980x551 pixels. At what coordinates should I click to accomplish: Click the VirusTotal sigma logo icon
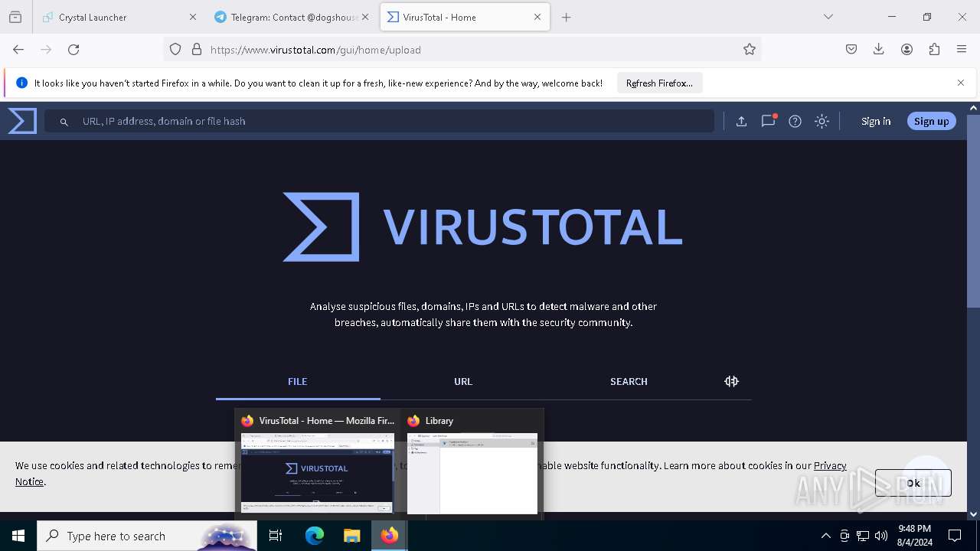point(22,121)
